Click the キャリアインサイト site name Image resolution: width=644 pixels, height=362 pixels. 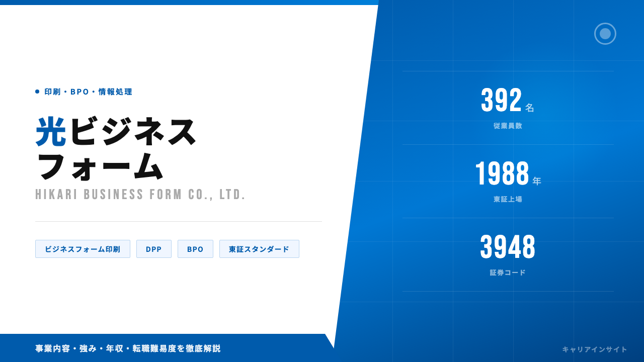point(595,349)
